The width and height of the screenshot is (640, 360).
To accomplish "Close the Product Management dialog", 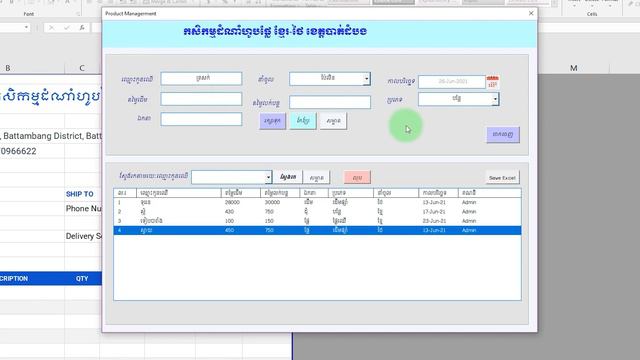I will pyautogui.click(x=531, y=13).
